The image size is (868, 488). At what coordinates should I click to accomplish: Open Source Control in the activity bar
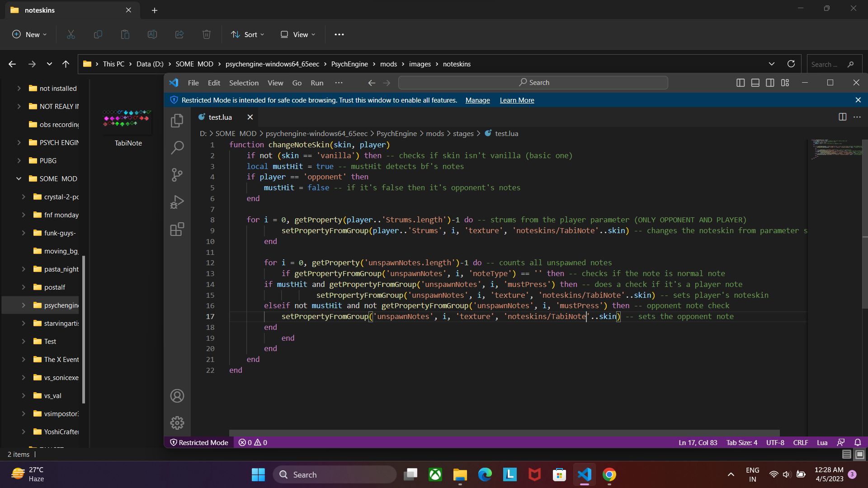(x=177, y=175)
